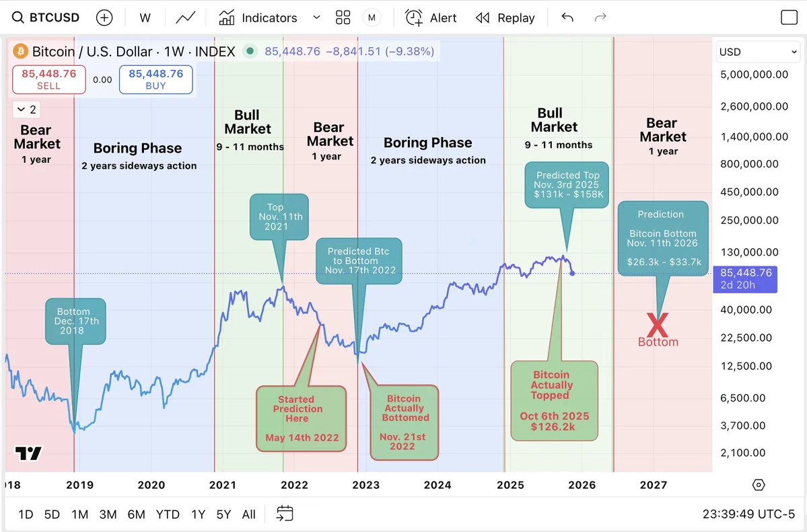Change the W weekly interval
This screenshot has height=532, width=807.
(145, 18)
